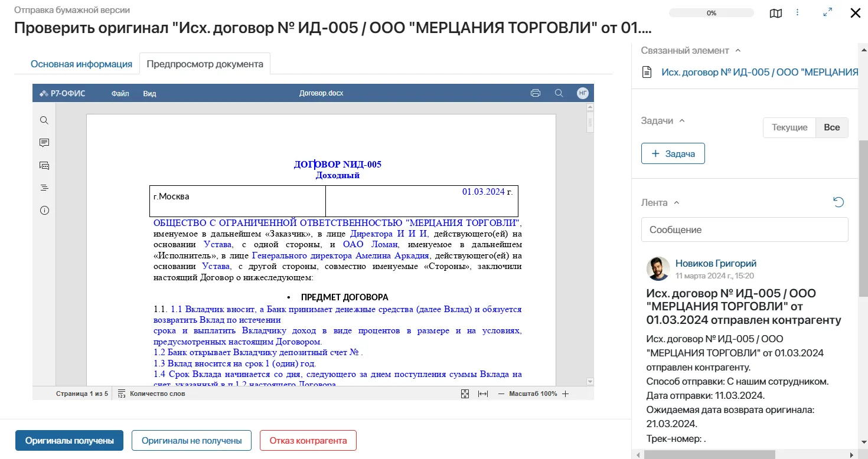The width and height of the screenshot is (868, 459).
Task: Open the process map icon in header
Action: [775, 13]
